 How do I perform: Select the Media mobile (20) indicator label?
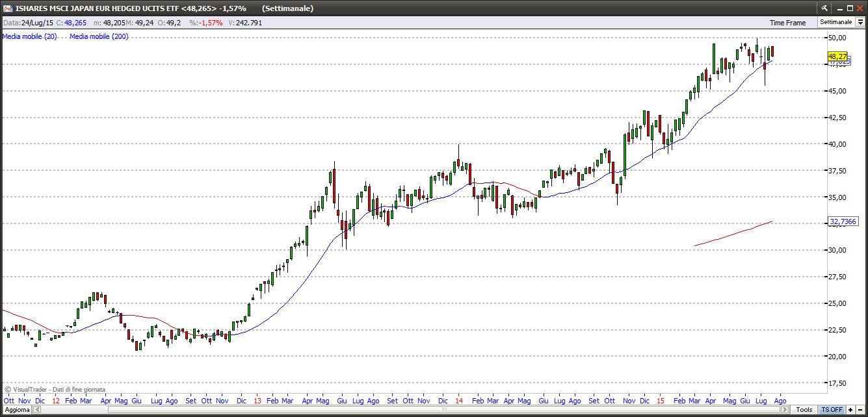[x=29, y=36]
